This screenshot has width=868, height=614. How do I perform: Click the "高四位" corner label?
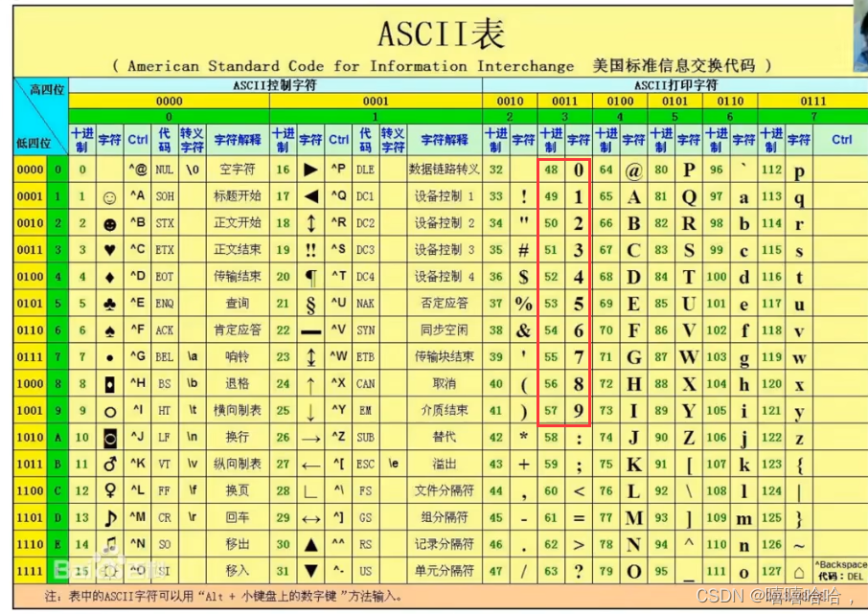coord(47,90)
